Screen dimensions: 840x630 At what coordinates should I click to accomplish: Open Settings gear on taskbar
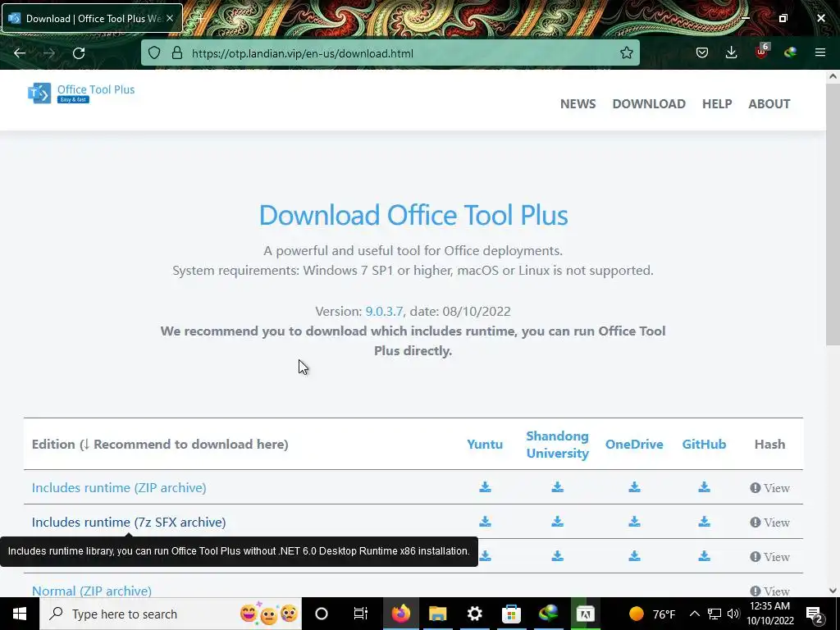pos(475,614)
